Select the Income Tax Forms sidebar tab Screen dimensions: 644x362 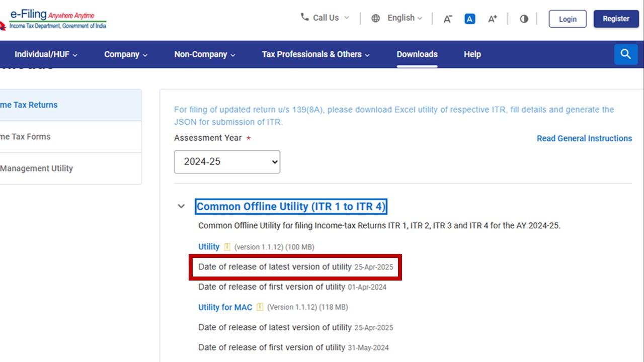tap(70, 137)
